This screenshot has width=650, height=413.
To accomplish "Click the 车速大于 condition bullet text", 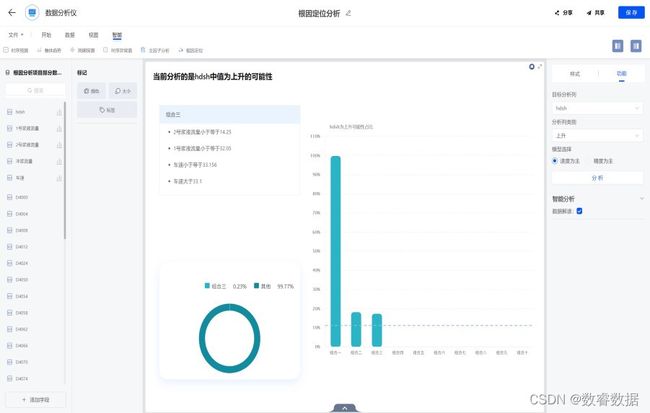I will 188,181.
